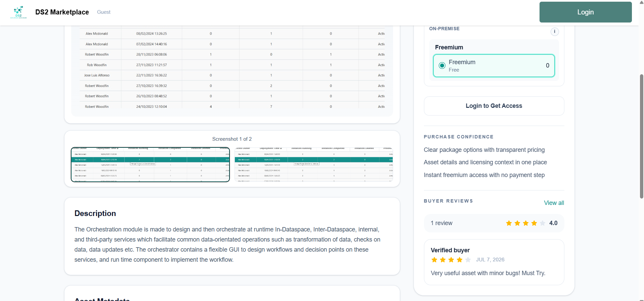This screenshot has width=644, height=301.
Task: Click the 'Rob Woodfin' table cell
Action: tap(97, 65)
